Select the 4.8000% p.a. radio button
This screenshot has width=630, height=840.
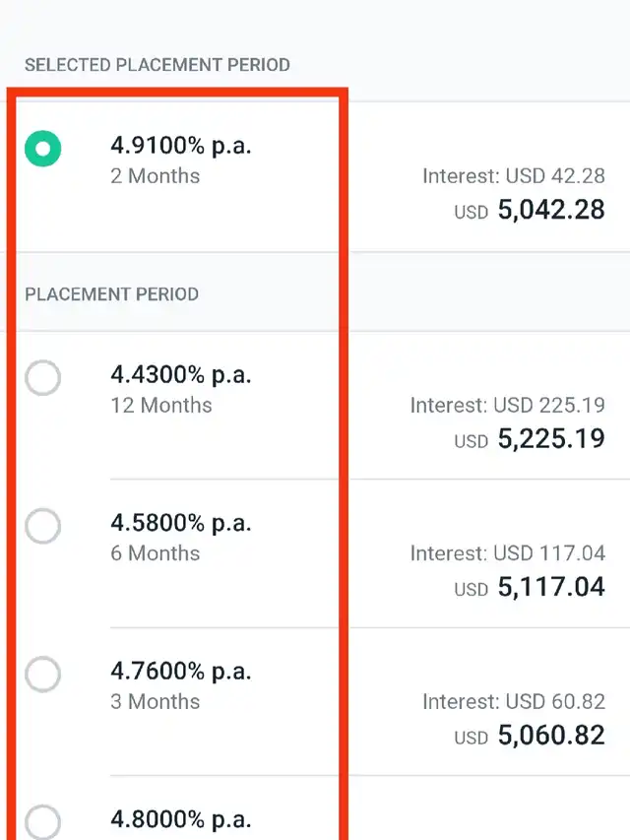tap(43, 822)
